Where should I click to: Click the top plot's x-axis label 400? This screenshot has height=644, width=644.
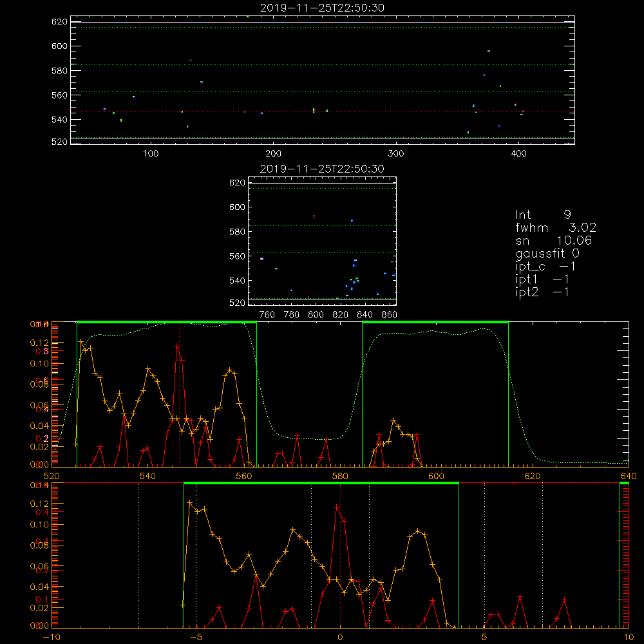(x=518, y=154)
